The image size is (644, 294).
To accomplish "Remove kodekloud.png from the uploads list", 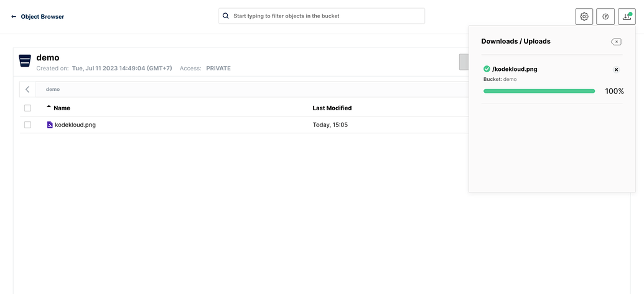I will (616, 70).
